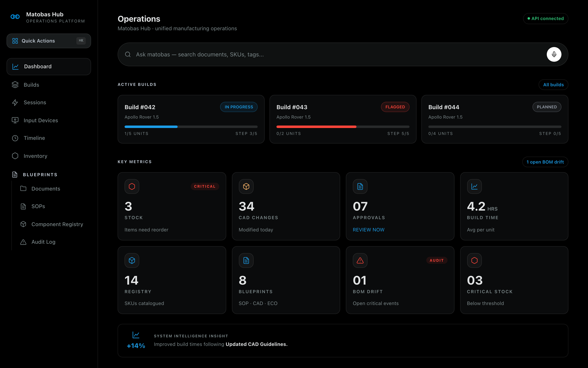Screen dimensions: 588x368
Task: Click the Updated CAD Guidelines link text
Action: pyautogui.click(x=256, y=344)
